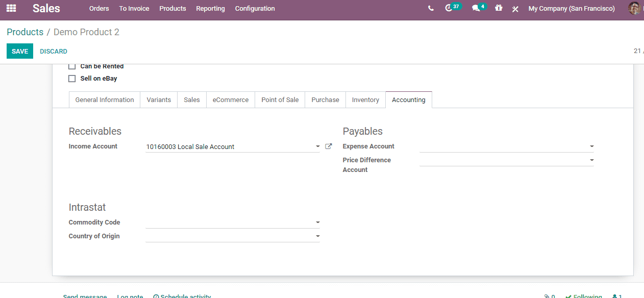Expand the Price Difference Account dropdown

pyautogui.click(x=591, y=160)
